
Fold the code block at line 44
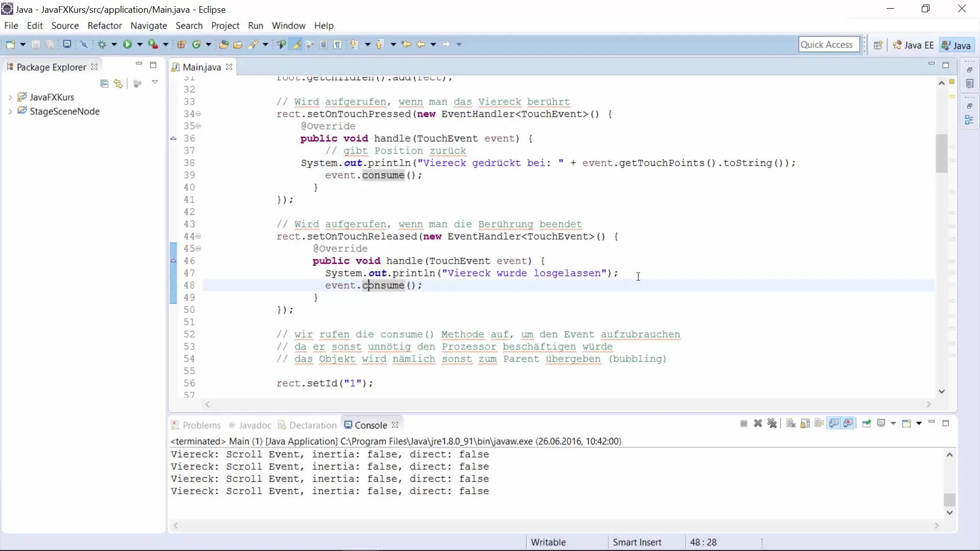point(198,236)
